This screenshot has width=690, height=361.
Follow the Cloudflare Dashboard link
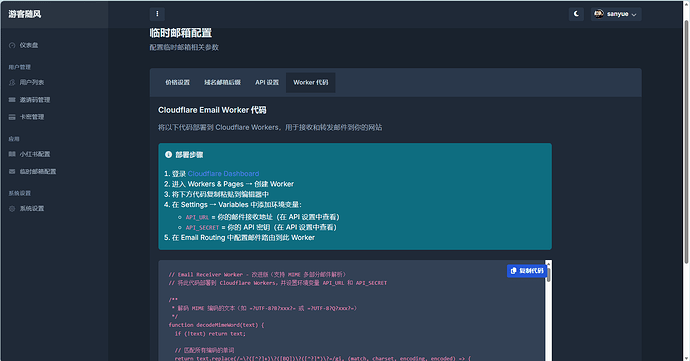click(x=223, y=173)
